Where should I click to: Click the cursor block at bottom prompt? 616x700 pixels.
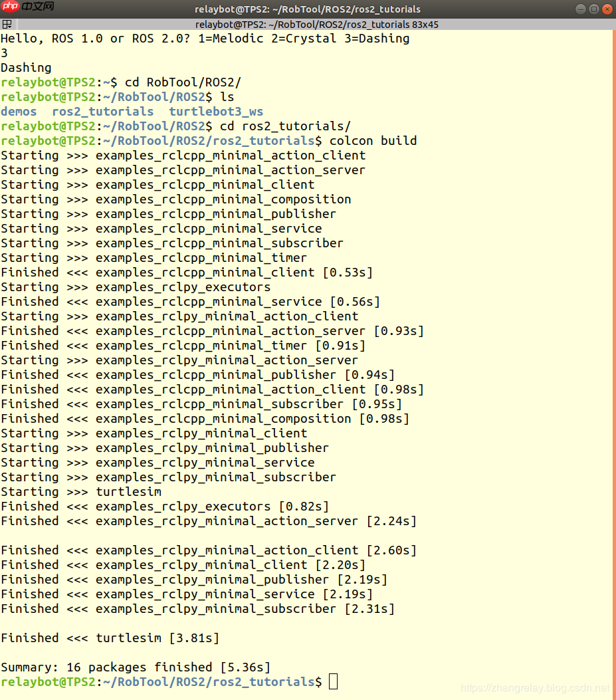(x=333, y=681)
